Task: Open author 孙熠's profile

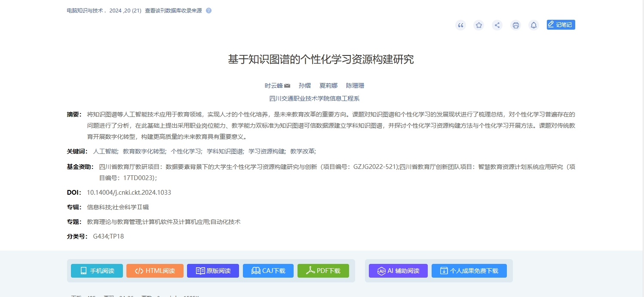Action: [x=305, y=86]
